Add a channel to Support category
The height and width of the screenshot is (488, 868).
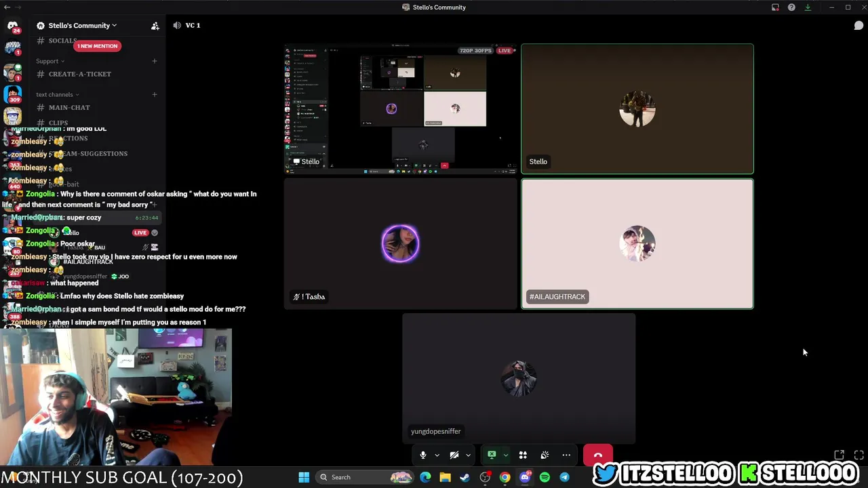click(154, 61)
